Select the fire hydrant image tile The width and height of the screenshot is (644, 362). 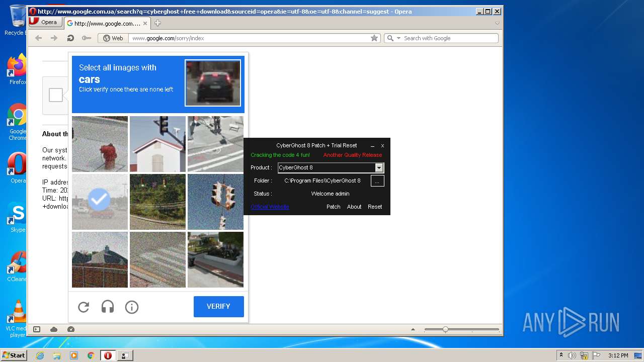[x=100, y=144]
